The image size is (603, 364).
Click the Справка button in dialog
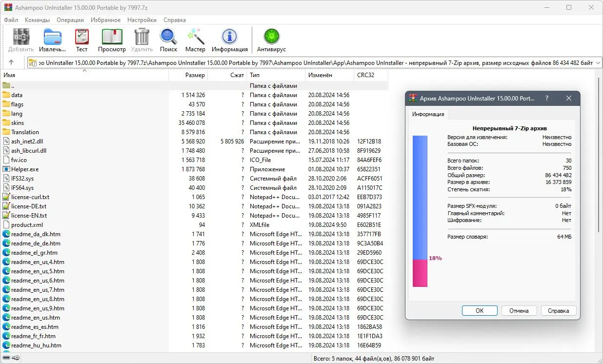click(558, 310)
